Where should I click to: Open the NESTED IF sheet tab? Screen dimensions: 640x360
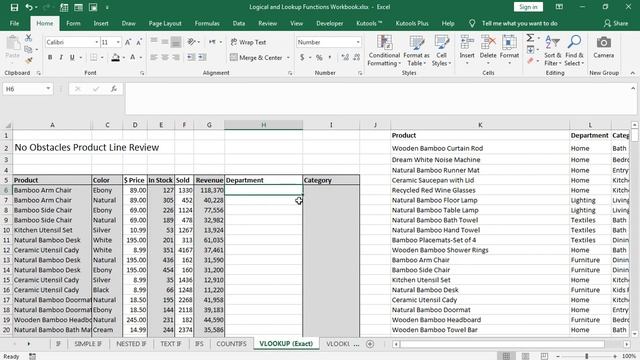point(131,344)
